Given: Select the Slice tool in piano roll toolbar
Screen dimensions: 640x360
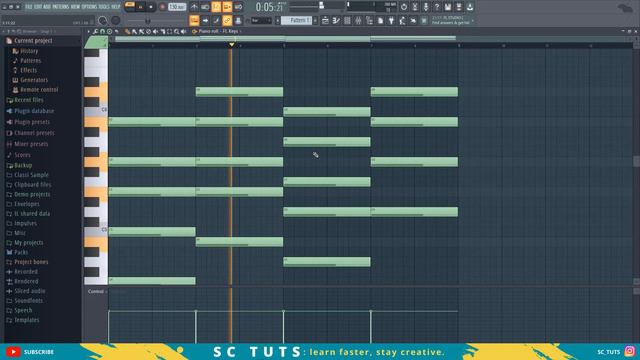Looking at the screenshot, I should [x=163, y=31].
